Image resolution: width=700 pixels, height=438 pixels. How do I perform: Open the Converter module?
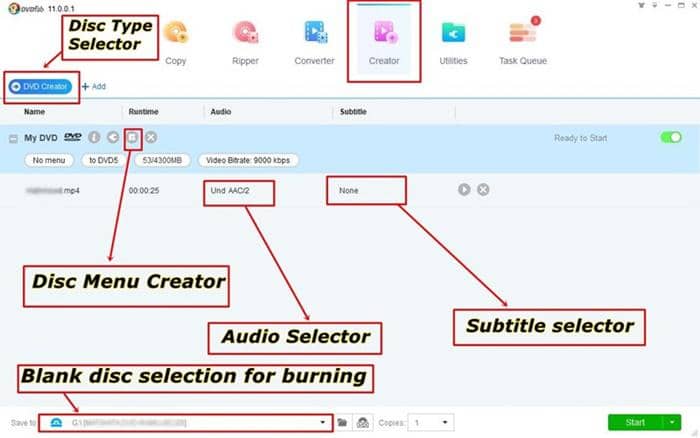pos(314,43)
